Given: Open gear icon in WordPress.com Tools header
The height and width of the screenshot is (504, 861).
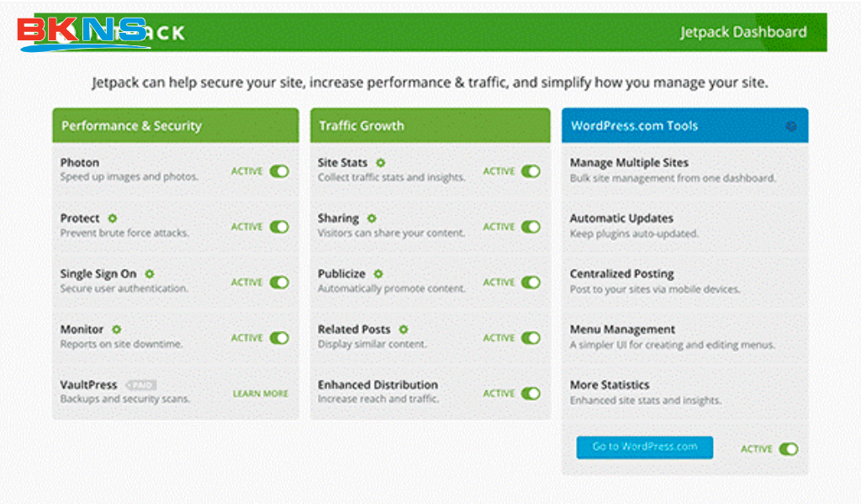Looking at the screenshot, I should pyautogui.click(x=791, y=126).
